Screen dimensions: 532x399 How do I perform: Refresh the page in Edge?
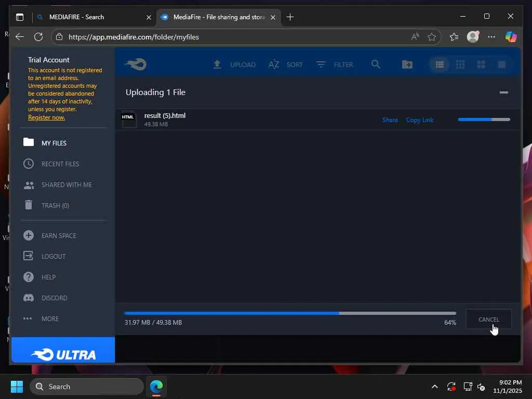(38, 37)
